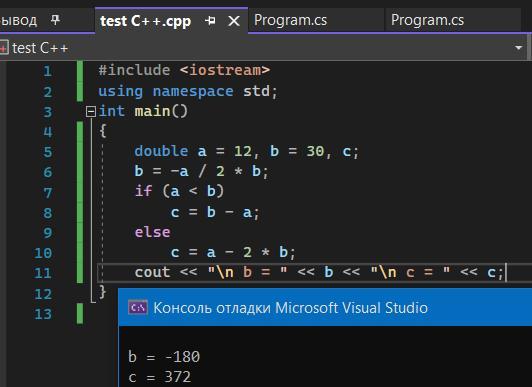This screenshot has height=387, width=532.
Task: Toggle pin on the Вывод panel tab
Action: coord(55,20)
